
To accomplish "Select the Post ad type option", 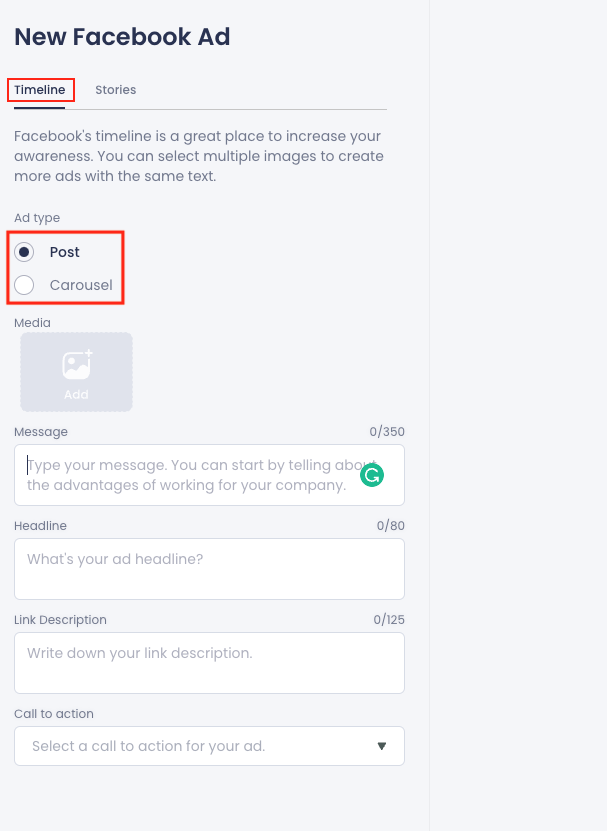I will (24, 252).
